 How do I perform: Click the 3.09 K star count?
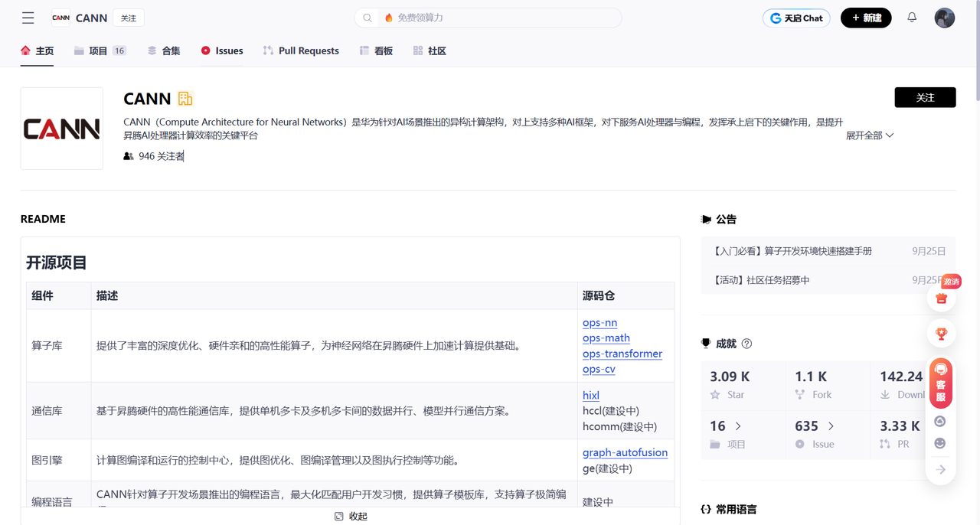[x=730, y=376]
